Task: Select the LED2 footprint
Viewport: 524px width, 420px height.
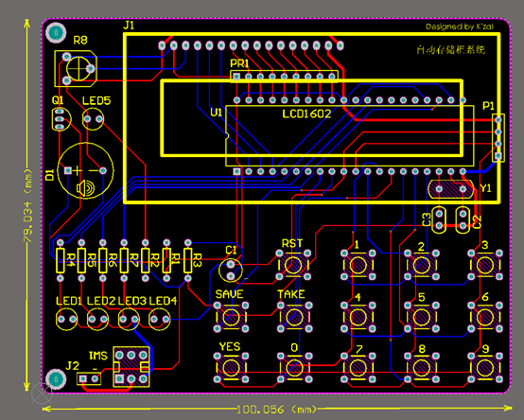Action: [x=98, y=320]
